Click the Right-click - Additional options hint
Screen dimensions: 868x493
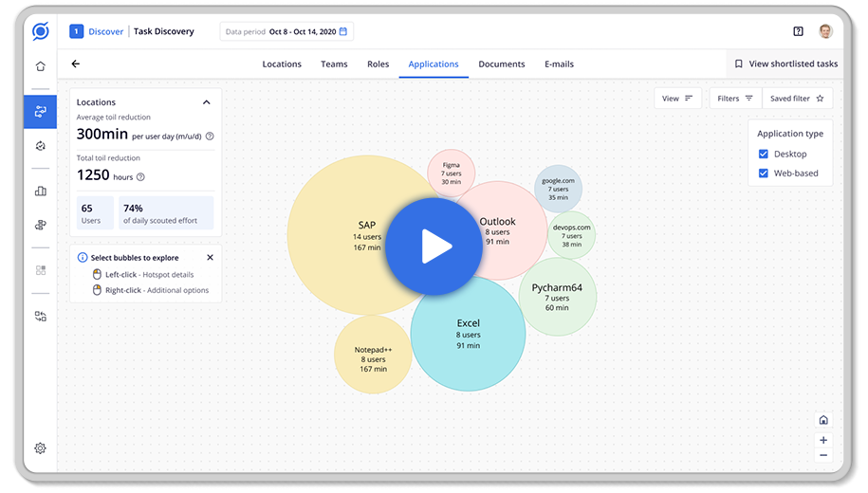pyautogui.click(x=151, y=290)
